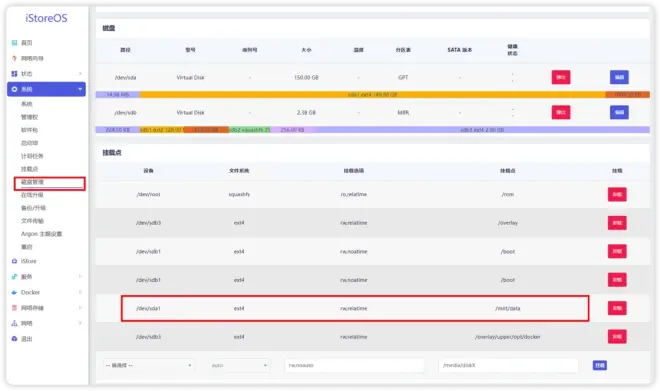Click the /dev/sdb path cell

(125, 113)
